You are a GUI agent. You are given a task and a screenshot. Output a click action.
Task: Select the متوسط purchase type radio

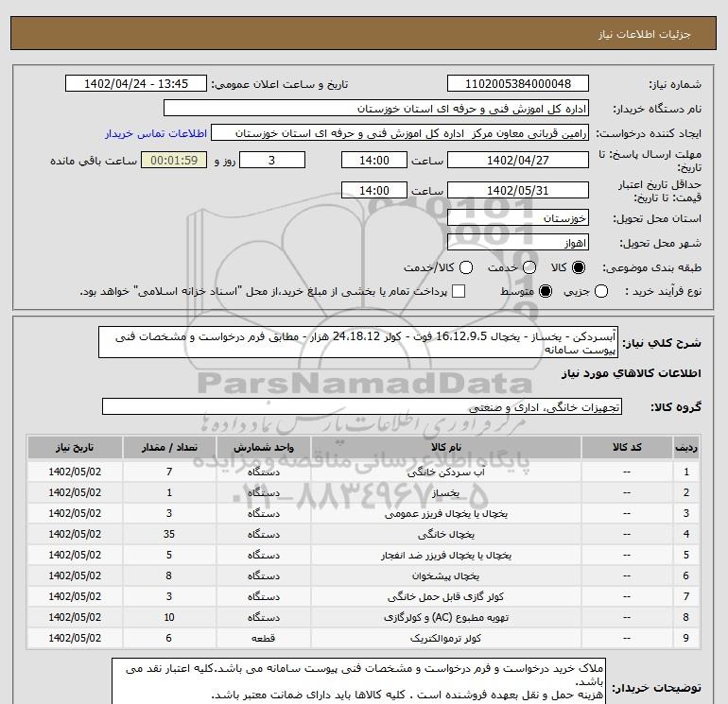pos(546,291)
